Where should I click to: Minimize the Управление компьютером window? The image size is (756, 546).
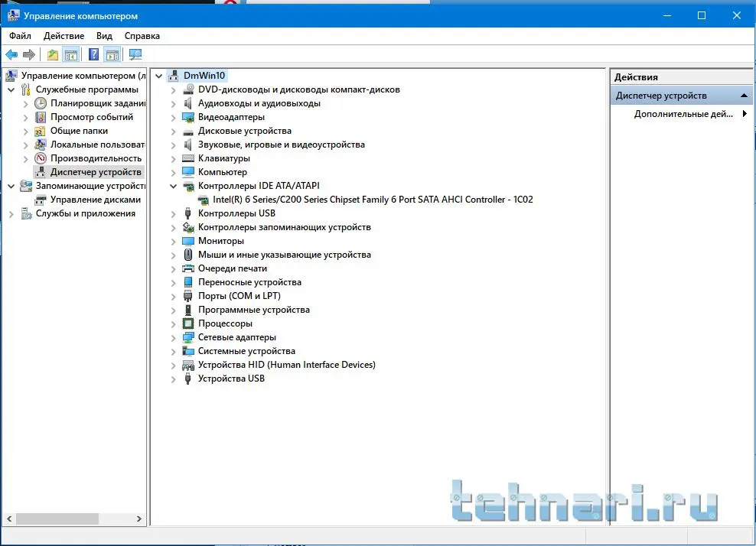pos(667,15)
